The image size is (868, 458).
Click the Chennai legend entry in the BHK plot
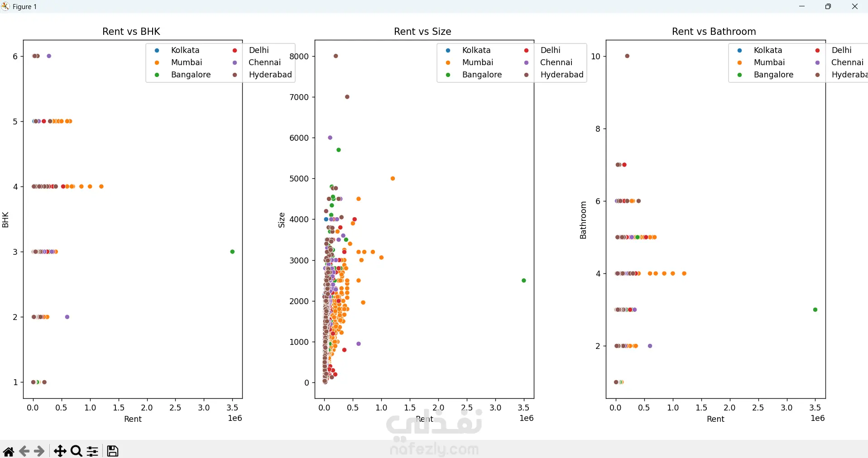(x=256, y=62)
